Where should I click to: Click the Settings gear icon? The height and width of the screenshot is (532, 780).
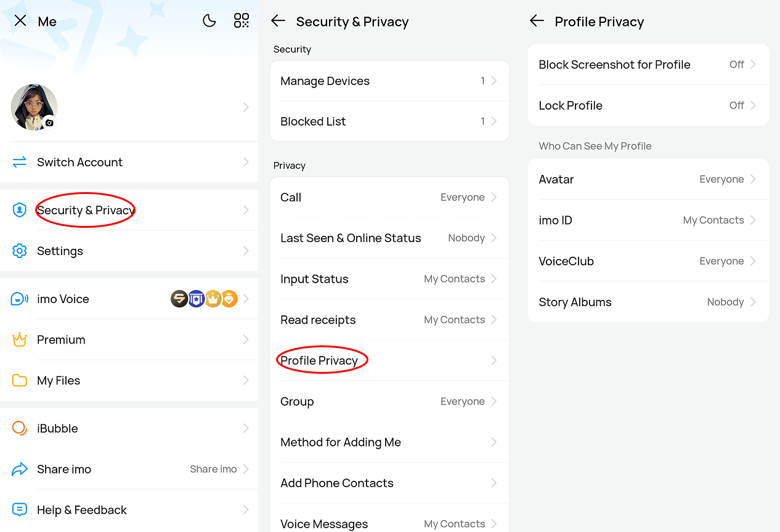20,251
